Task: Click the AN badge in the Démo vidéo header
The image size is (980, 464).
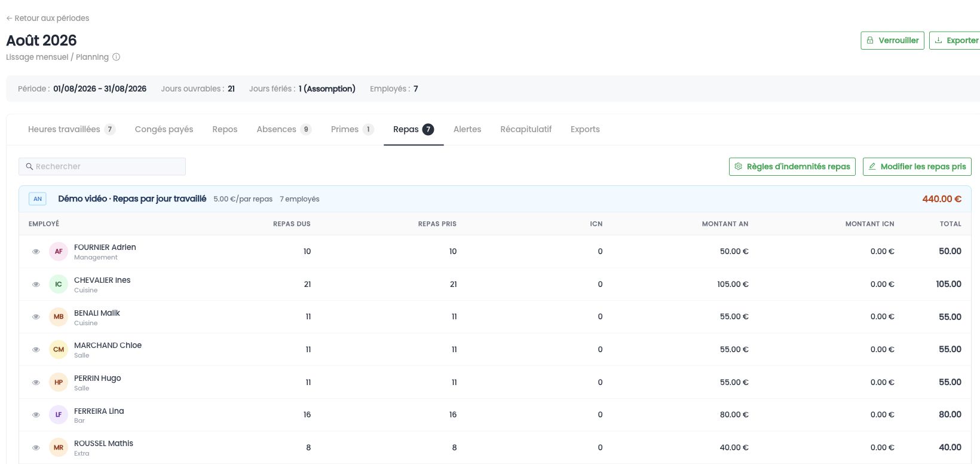Action: (x=38, y=199)
